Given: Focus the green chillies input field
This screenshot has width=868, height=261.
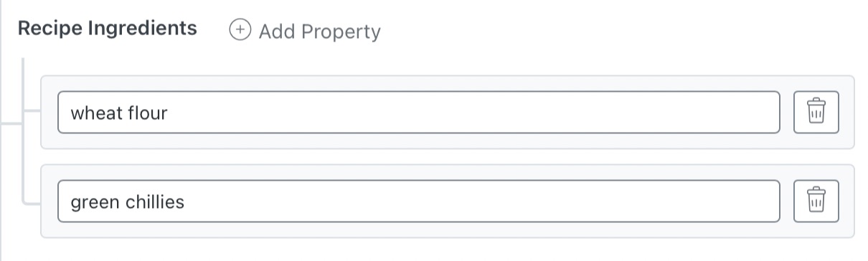Looking at the screenshot, I should [418, 201].
